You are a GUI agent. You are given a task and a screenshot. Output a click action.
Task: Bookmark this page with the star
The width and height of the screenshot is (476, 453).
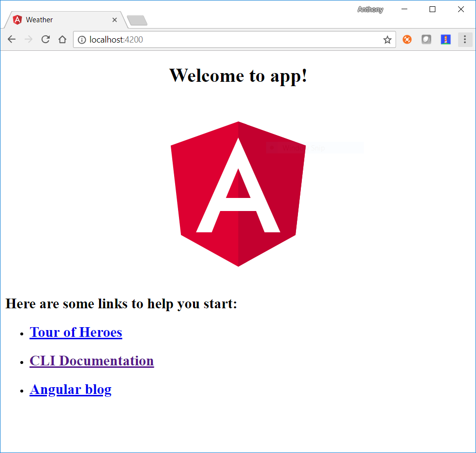[387, 40]
